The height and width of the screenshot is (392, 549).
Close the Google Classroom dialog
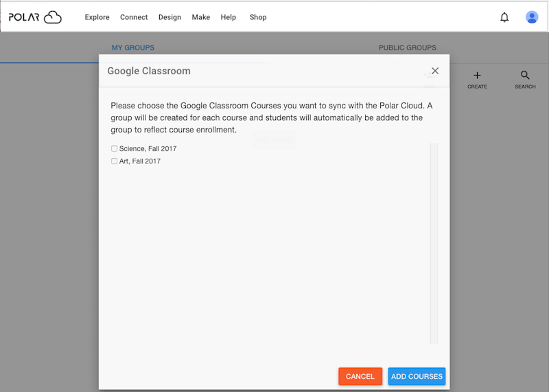coord(435,71)
